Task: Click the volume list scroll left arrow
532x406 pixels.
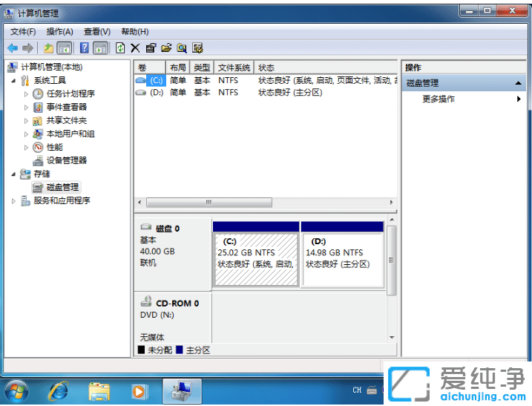Action: [139, 203]
